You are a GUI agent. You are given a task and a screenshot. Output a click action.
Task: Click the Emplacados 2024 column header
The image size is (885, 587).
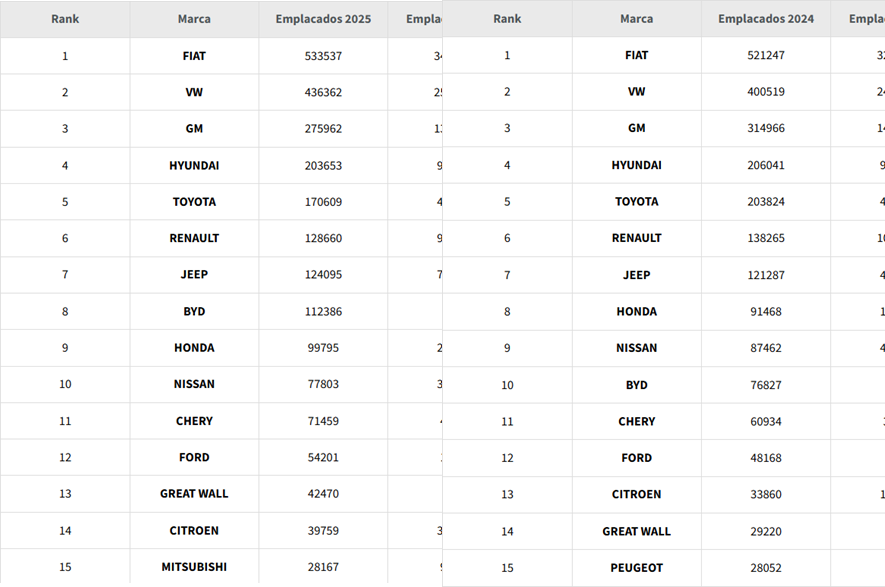(x=765, y=19)
